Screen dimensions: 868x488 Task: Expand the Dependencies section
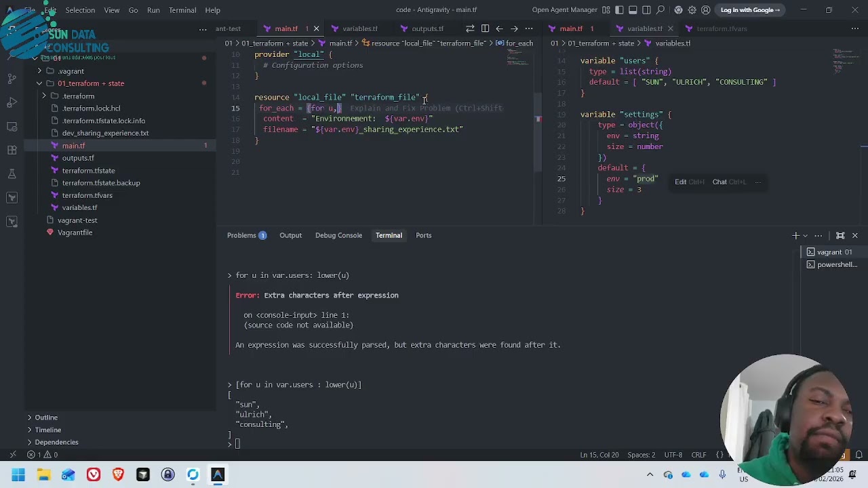click(x=56, y=443)
